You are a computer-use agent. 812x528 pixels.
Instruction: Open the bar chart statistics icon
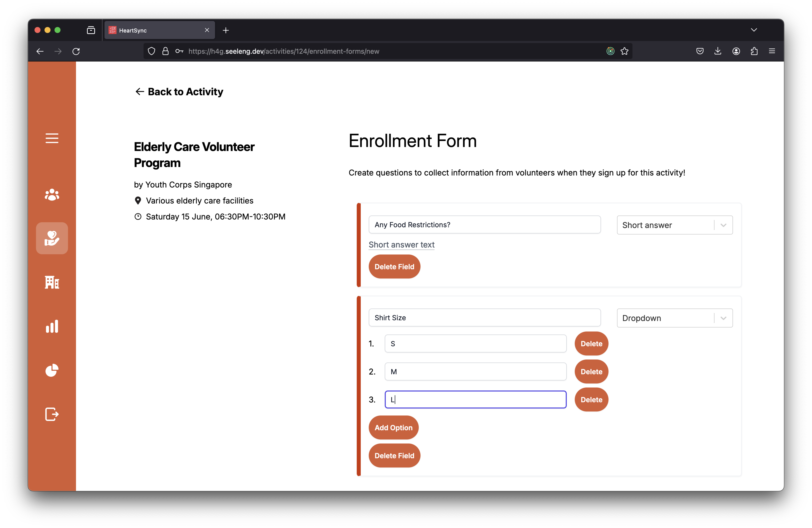(52, 326)
